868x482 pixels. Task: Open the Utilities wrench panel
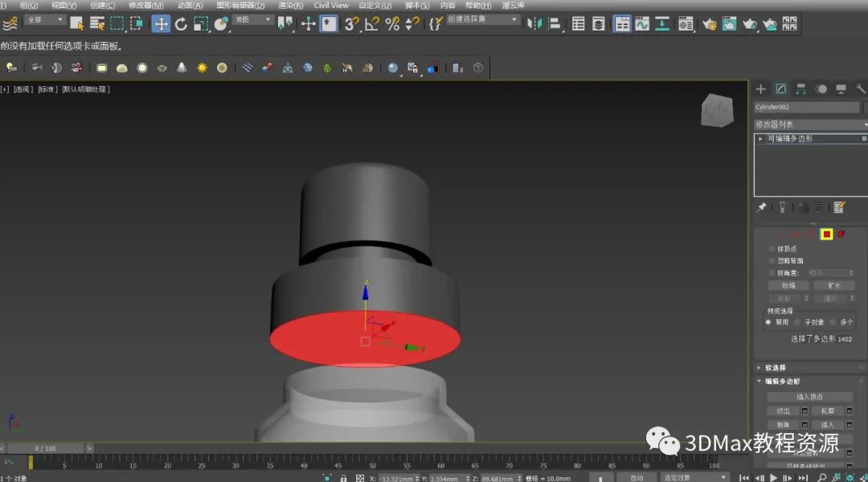(861, 89)
